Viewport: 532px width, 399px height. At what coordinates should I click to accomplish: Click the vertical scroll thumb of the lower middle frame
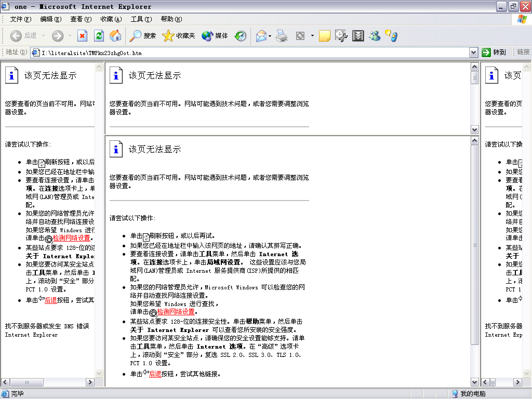coord(475,245)
